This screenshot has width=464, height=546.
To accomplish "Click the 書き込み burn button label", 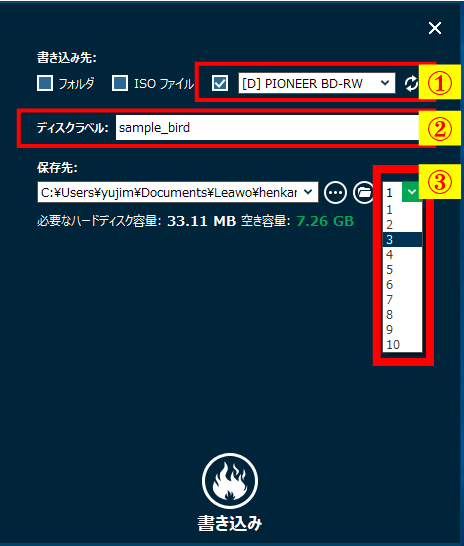I will [x=230, y=523].
